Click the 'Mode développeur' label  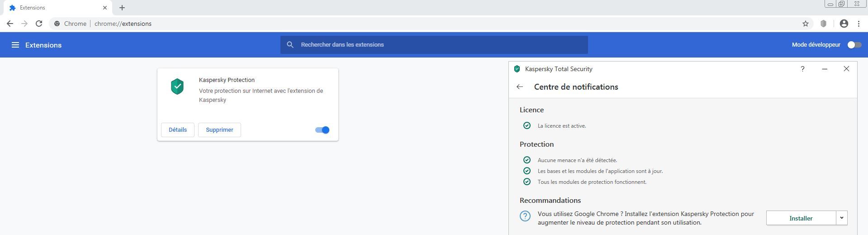816,45
